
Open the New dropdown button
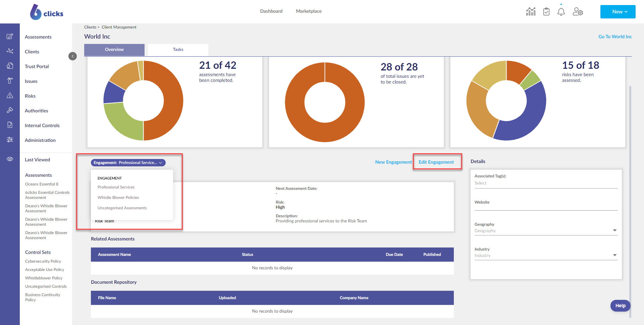[x=618, y=12]
